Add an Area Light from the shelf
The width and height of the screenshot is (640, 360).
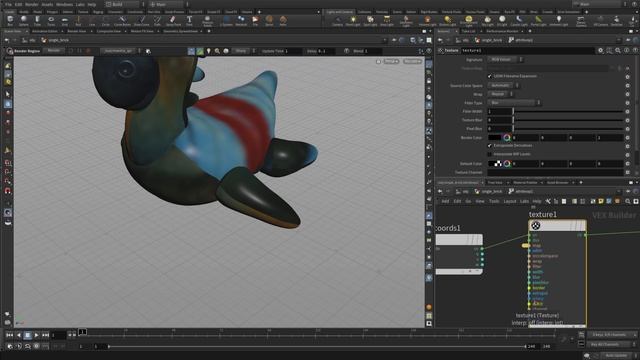click(387, 20)
